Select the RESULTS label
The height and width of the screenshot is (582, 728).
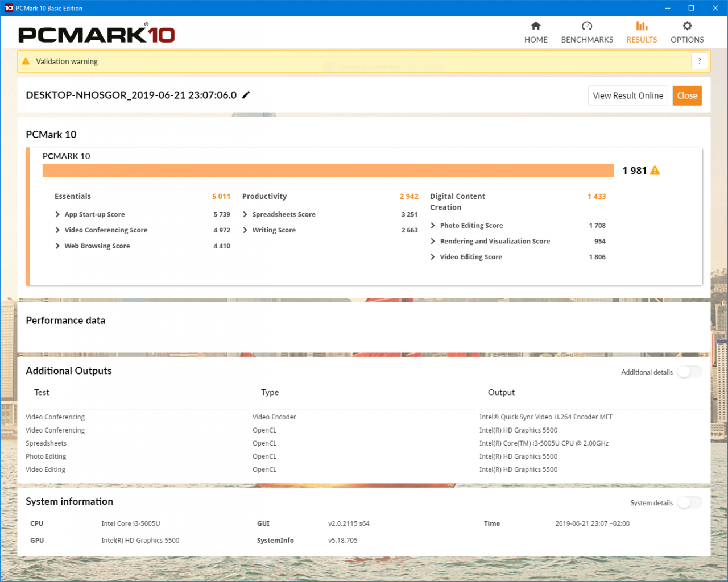642,40
